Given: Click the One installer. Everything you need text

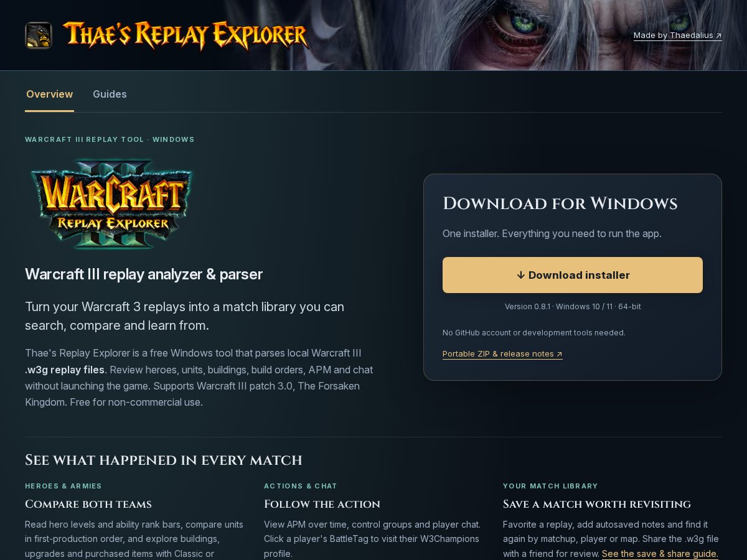Looking at the screenshot, I should tap(552, 234).
